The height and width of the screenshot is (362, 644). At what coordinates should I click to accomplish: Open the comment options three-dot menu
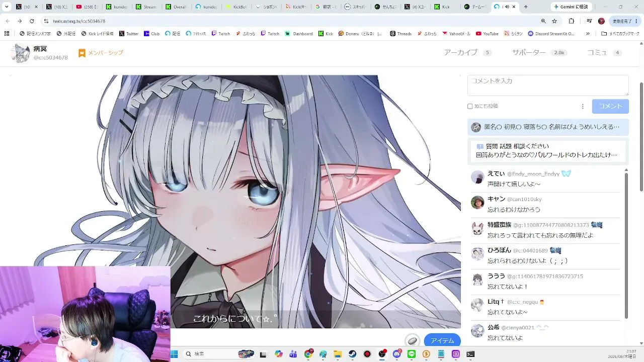tap(583, 106)
